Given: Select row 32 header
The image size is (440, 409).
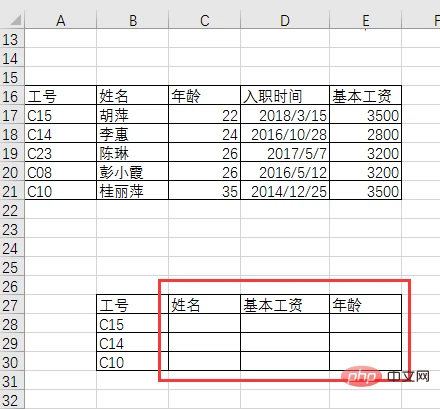Looking at the screenshot, I should [x=12, y=400].
